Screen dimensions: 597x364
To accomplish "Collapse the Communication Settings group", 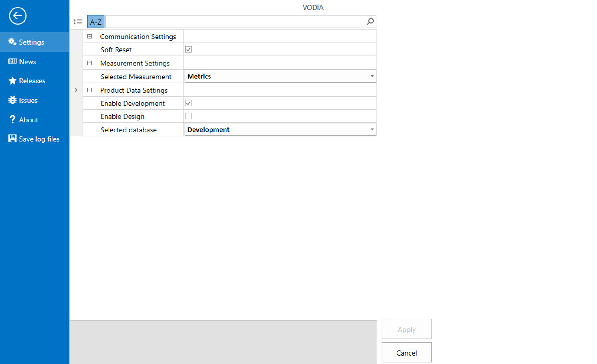I will [x=89, y=36].
